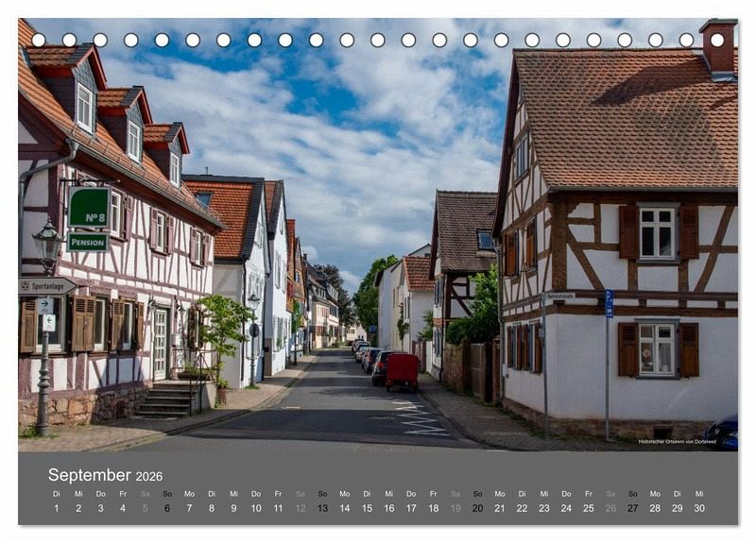Select date 1 in the calendar row
This screenshot has width=756, height=543.
[57, 508]
